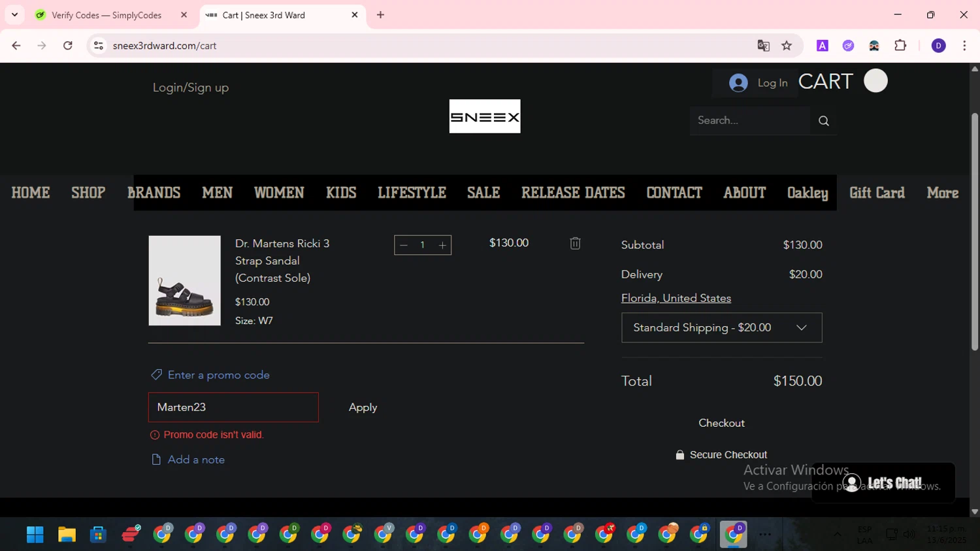The height and width of the screenshot is (551, 980).
Task: Open the Oakley menu item
Action: point(808,193)
